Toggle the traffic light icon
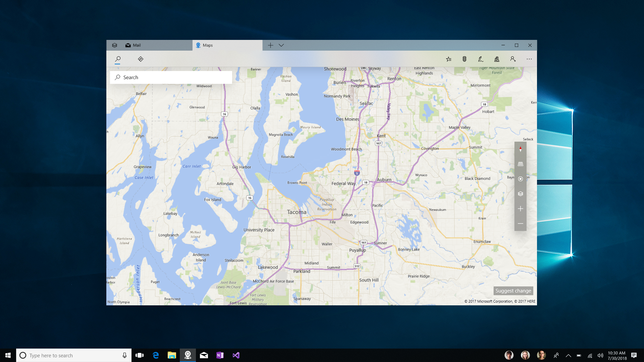The height and width of the screenshot is (362, 644). pyautogui.click(x=465, y=59)
